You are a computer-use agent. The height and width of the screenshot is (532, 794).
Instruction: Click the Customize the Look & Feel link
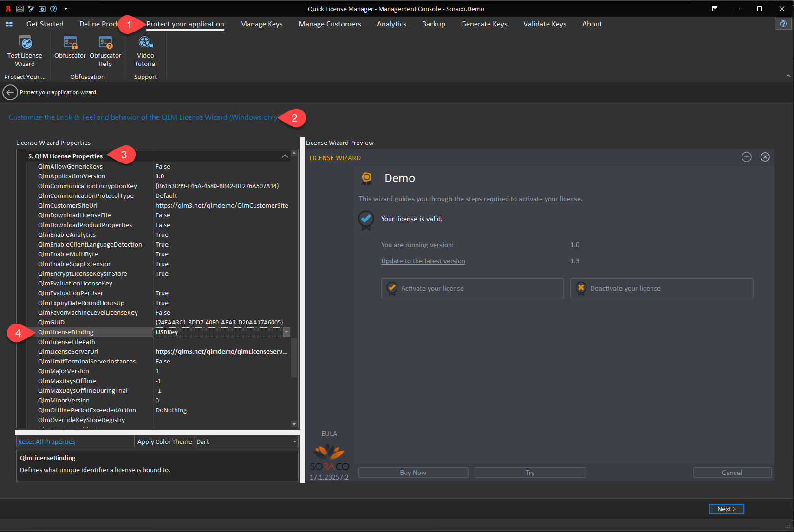tap(144, 117)
